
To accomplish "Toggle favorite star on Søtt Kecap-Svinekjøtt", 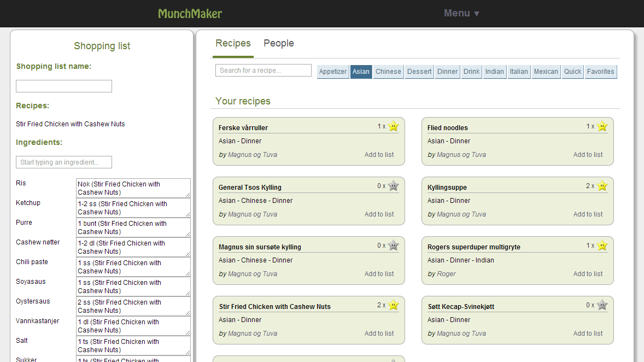I will coord(602,305).
